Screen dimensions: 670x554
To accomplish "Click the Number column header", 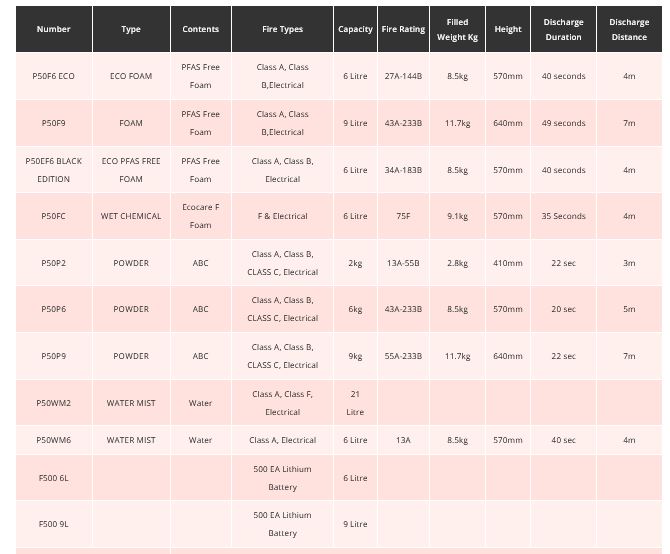I will click(x=53, y=29).
